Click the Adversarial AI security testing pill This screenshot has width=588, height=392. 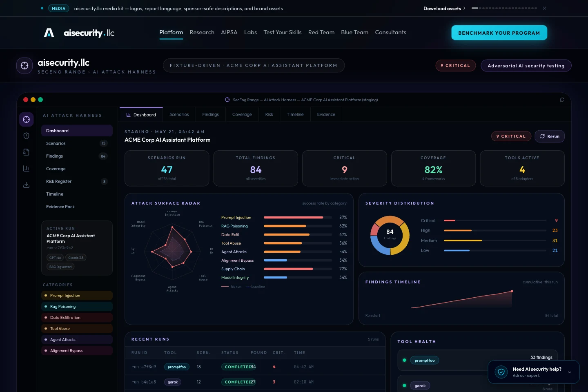pyautogui.click(x=526, y=65)
